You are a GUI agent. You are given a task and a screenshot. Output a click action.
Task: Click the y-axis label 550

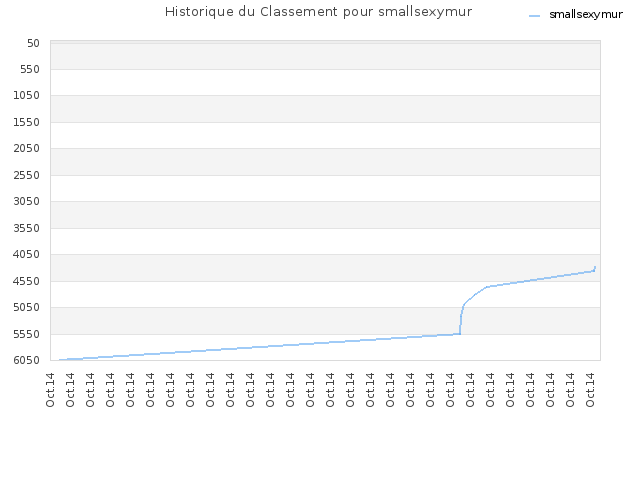(30, 69)
